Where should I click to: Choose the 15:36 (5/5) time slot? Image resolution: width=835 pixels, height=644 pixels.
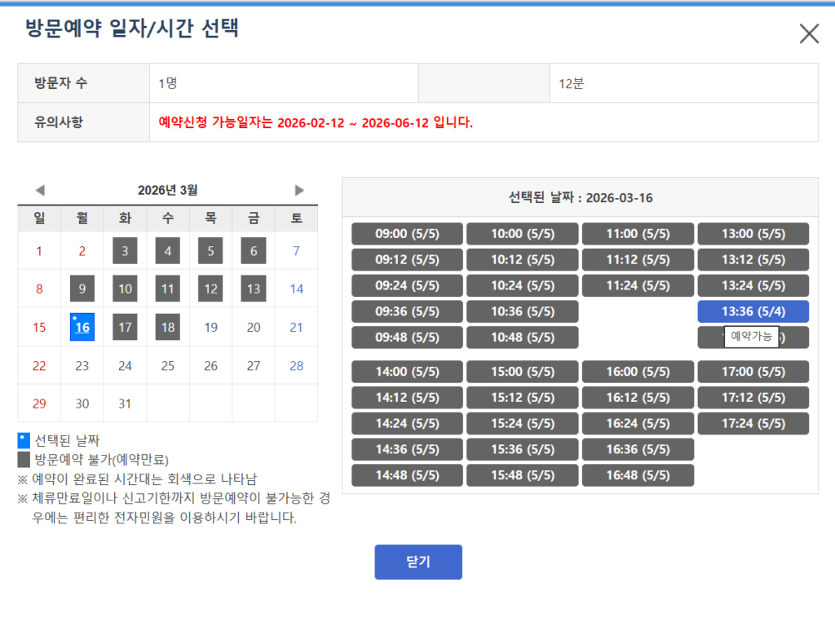[522, 449]
